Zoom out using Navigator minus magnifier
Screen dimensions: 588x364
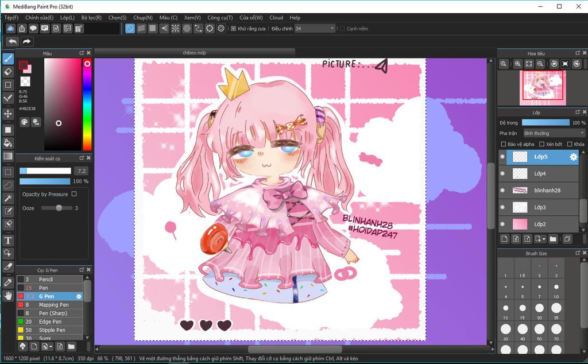point(540,64)
